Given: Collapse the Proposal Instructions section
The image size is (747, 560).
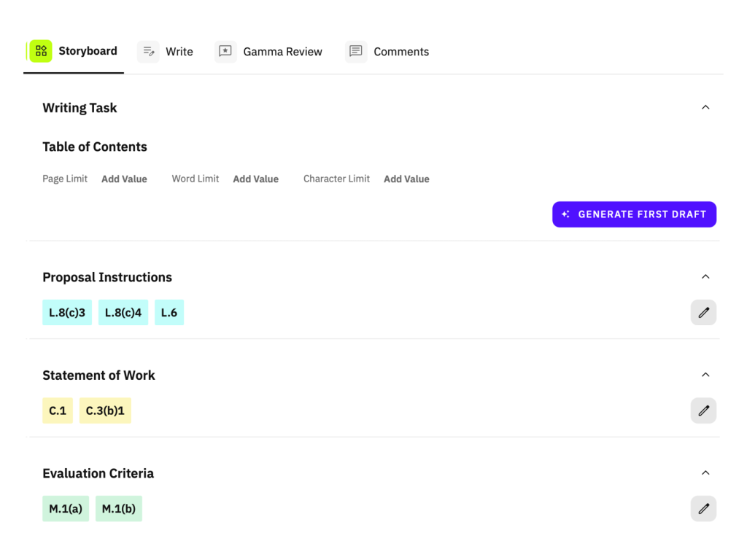Looking at the screenshot, I should [x=705, y=277].
